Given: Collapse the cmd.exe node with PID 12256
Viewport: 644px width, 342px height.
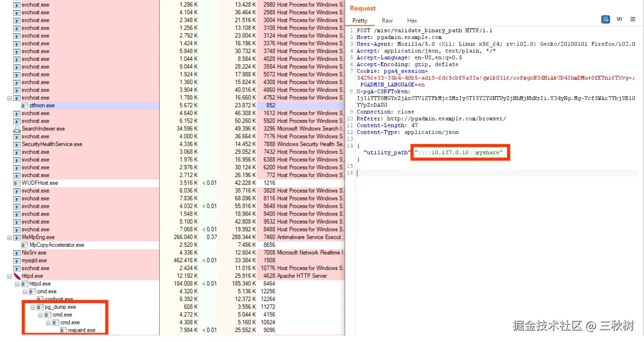Looking at the screenshot, I should point(25,292).
